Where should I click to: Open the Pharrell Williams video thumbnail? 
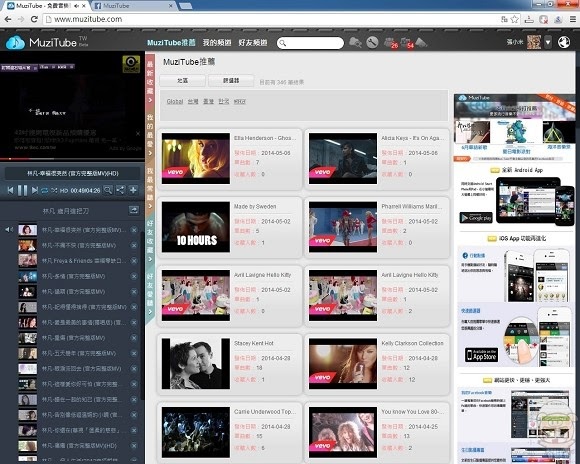pyautogui.click(x=343, y=227)
